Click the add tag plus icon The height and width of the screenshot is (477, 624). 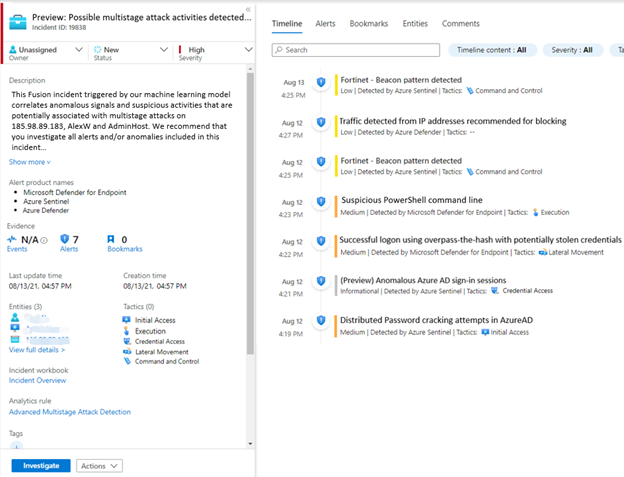pos(16,446)
